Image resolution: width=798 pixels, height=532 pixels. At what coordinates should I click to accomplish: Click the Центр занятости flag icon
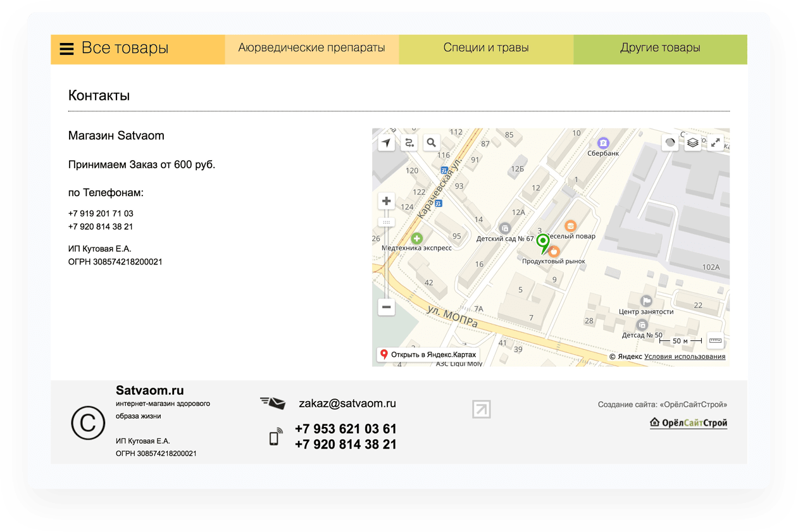646,301
